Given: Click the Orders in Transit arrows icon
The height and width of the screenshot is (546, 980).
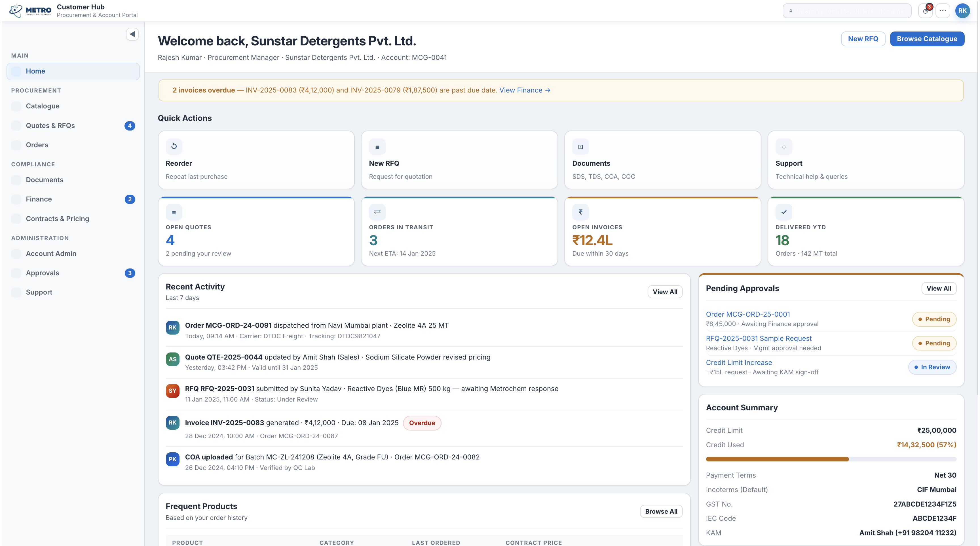Looking at the screenshot, I should (377, 212).
